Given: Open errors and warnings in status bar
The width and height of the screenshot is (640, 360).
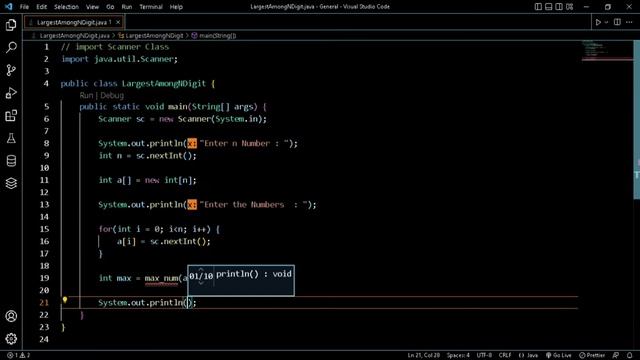Looking at the screenshot, I should tap(19, 356).
